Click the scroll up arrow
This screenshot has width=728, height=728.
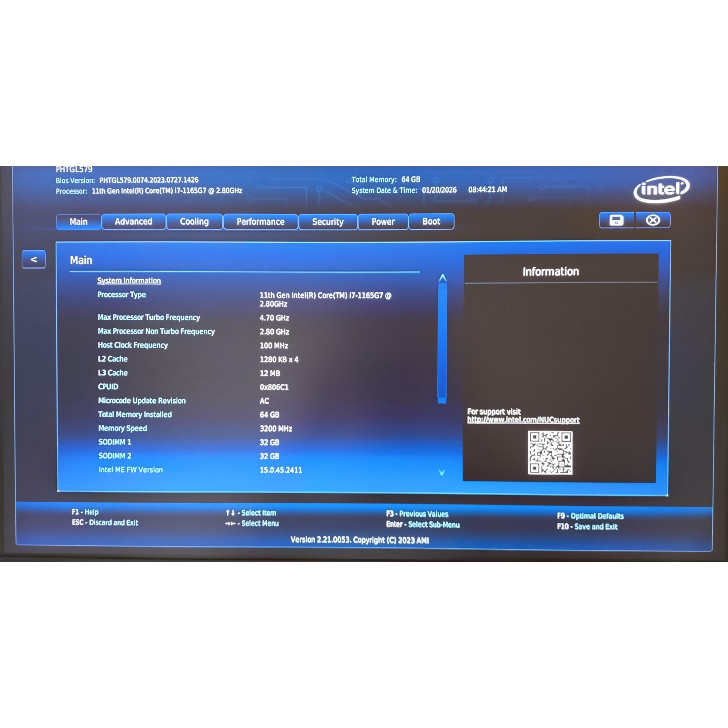443,278
